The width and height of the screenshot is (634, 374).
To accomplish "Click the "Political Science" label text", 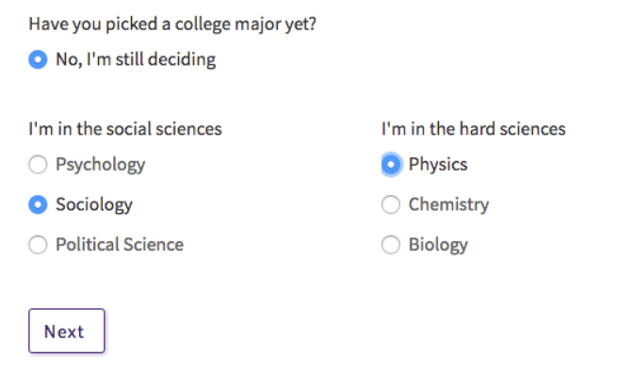I will [x=120, y=245].
